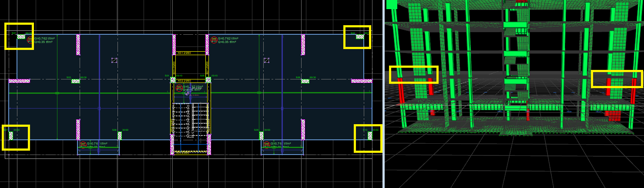Pick the 60/30 column in left slab's middle

tap(76, 81)
